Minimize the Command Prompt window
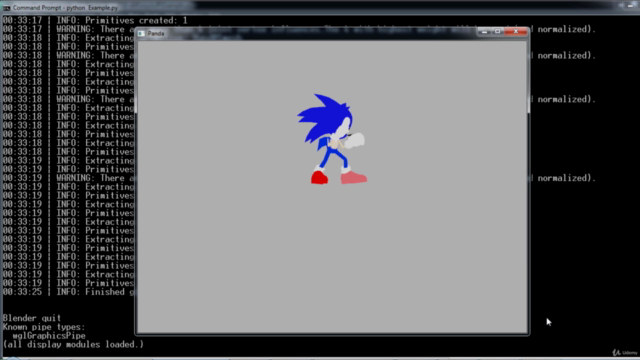 point(630,5)
